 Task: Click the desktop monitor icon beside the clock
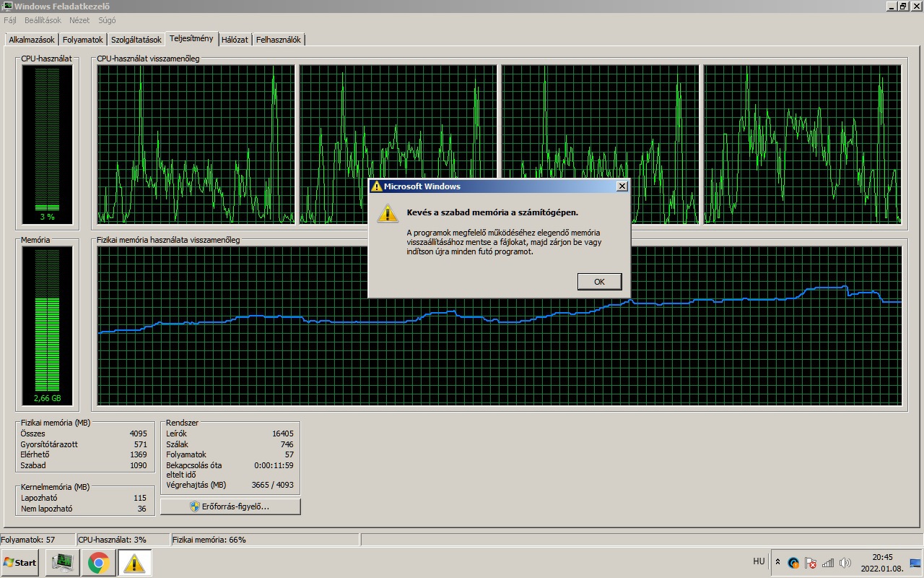click(x=915, y=563)
